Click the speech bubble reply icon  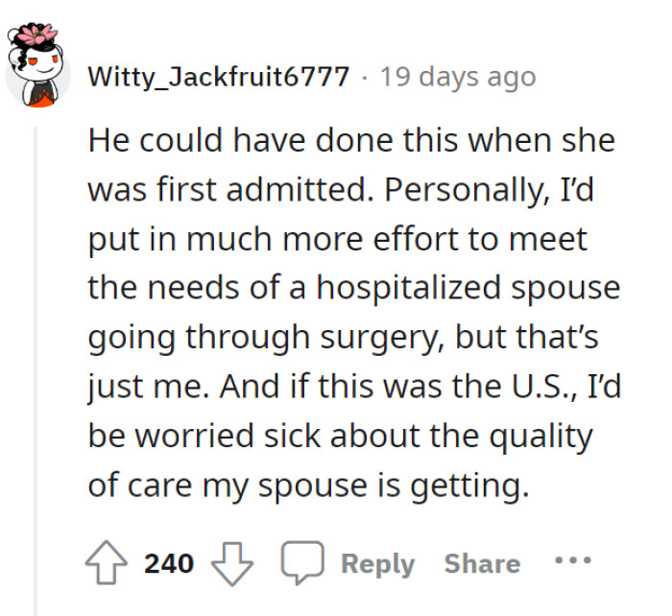coord(300,563)
